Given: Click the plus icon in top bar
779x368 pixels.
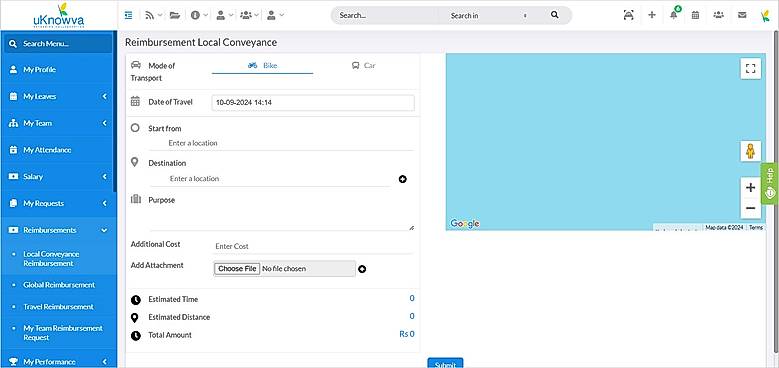Looking at the screenshot, I should 652,15.
